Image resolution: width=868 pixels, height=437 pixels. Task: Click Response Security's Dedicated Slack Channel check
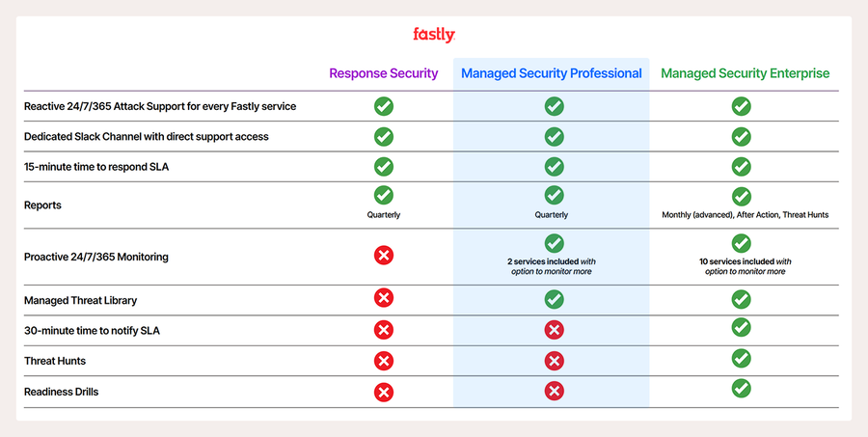383,137
